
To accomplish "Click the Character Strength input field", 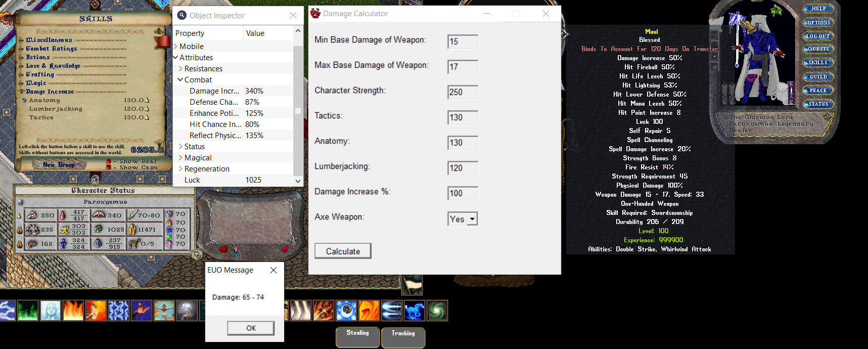I will coord(463,92).
